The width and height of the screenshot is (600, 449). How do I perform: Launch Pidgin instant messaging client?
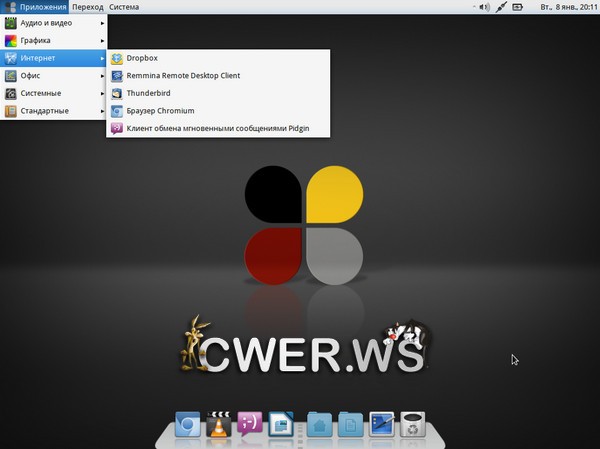tap(215, 129)
